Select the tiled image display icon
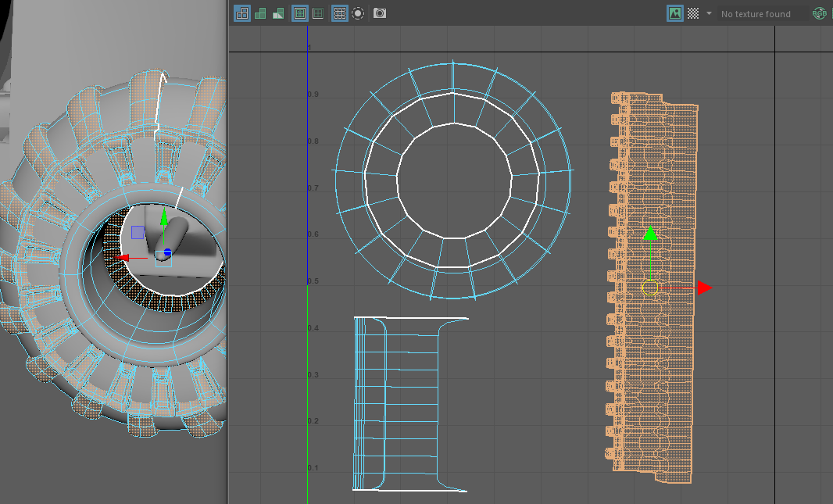 pyautogui.click(x=241, y=13)
